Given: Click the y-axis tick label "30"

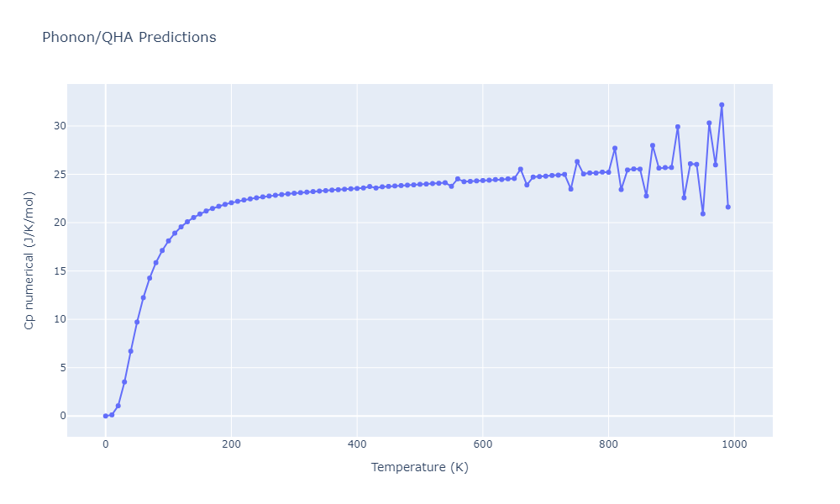Looking at the screenshot, I should click(x=55, y=126).
